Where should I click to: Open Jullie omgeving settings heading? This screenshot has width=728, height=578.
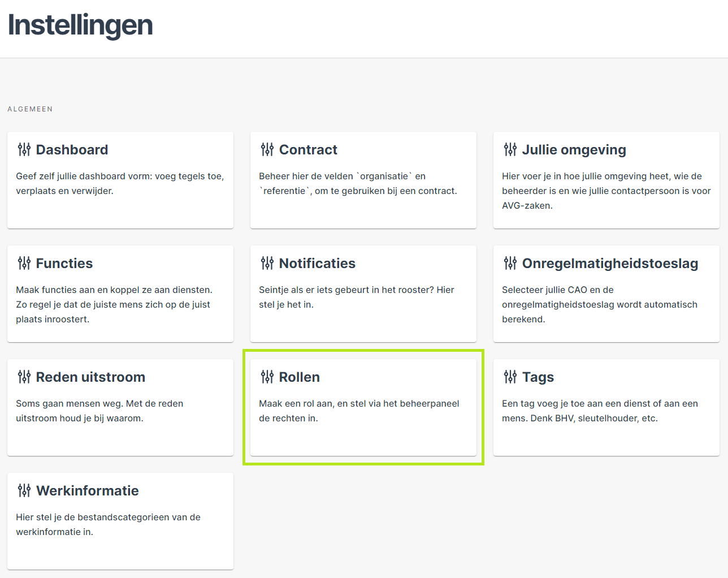pyautogui.click(x=574, y=150)
